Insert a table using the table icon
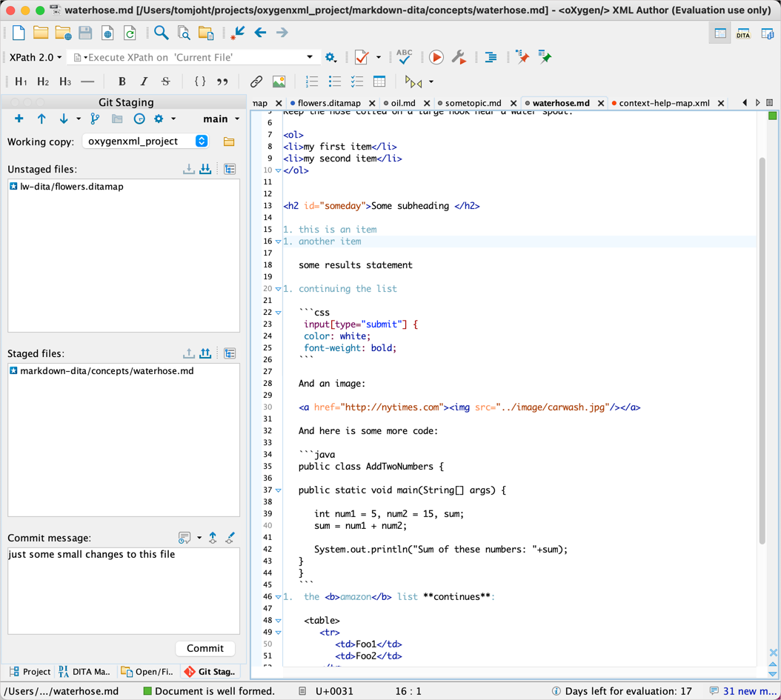 click(379, 81)
